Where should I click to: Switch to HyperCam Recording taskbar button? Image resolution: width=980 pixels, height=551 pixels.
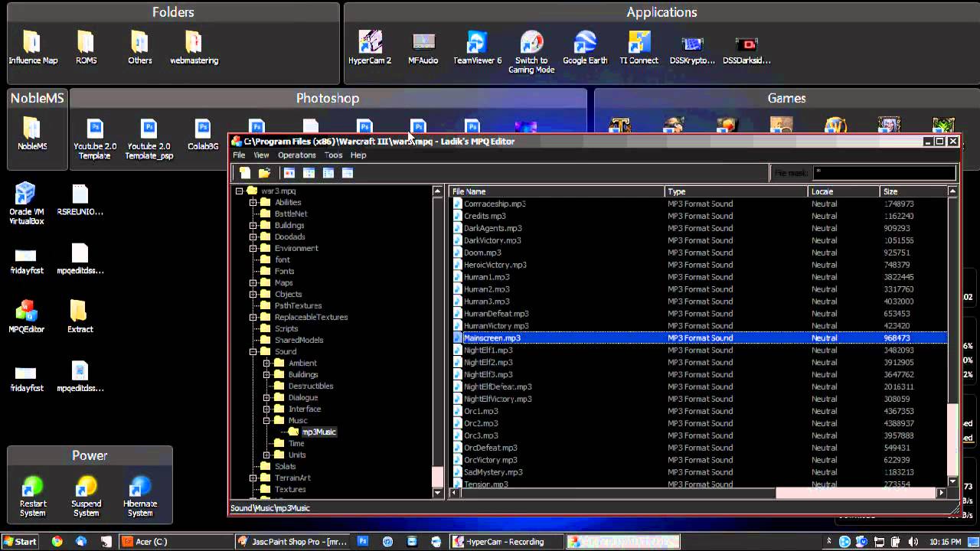(506, 541)
